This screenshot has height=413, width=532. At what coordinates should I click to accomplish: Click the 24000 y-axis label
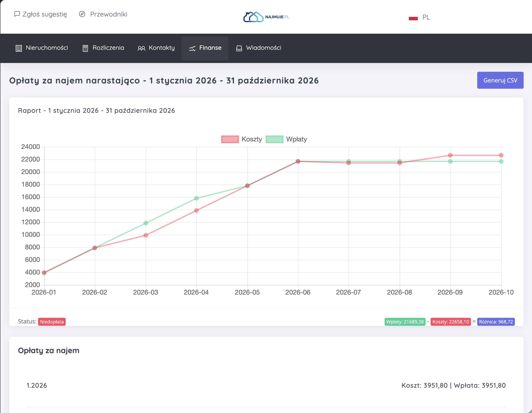31,147
